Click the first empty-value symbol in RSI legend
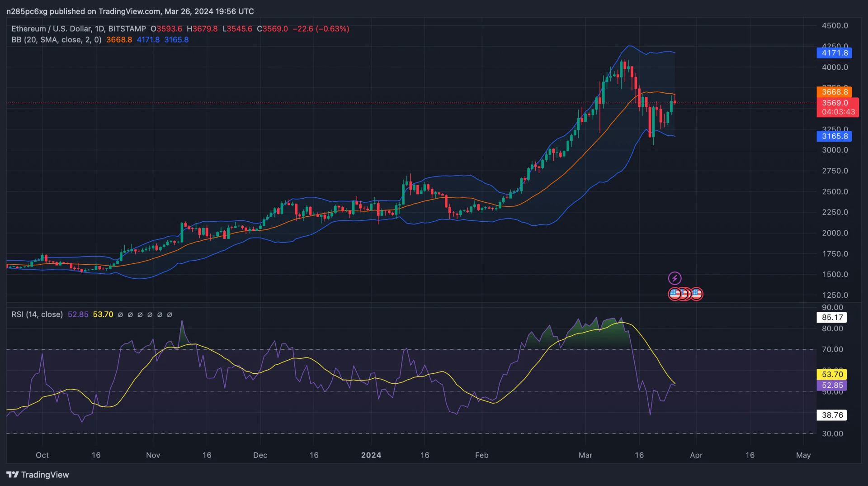Image resolution: width=868 pixels, height=486 pixels. [120, 314]
